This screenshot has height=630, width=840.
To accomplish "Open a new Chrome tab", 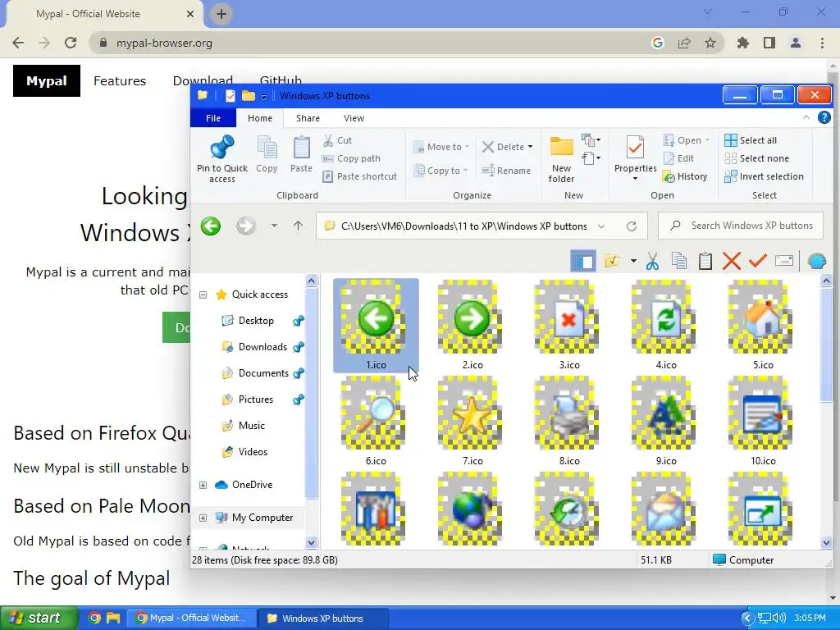I will pos(221,14).
